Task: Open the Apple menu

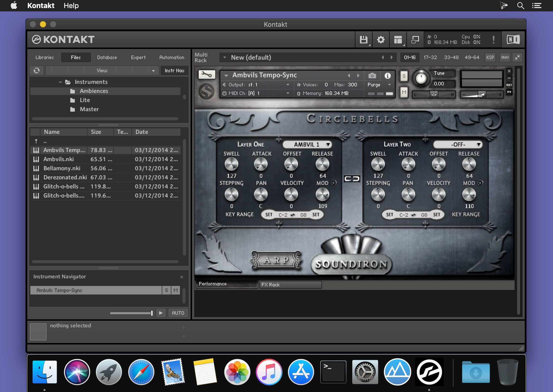Action: coord(14,5)
